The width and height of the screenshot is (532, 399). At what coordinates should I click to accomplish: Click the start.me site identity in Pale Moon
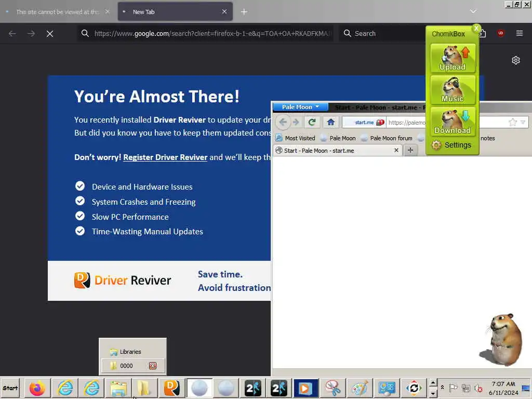(x=365, y=123)
